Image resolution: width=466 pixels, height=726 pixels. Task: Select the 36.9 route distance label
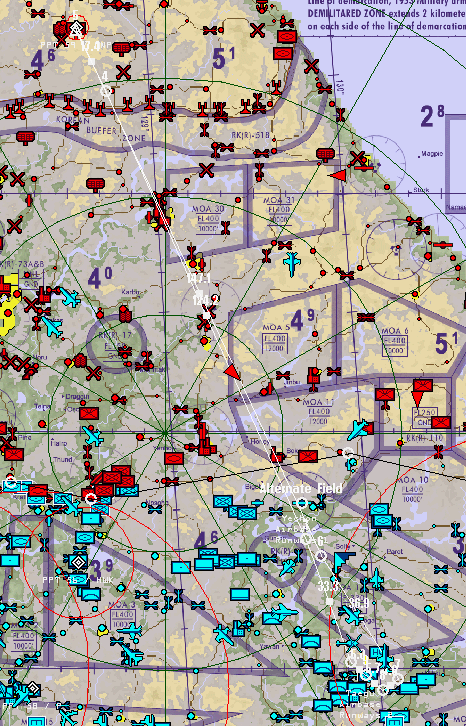(x=359, y=603)
